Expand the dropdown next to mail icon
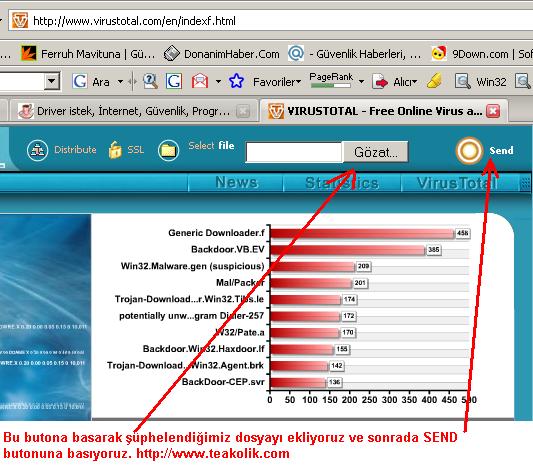 [218, 82]
